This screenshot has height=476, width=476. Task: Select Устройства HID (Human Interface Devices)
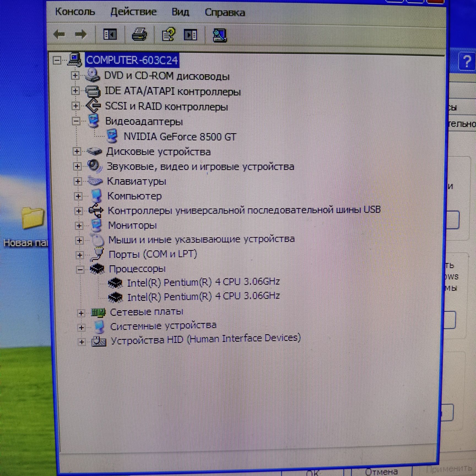(x=205, y=339)
